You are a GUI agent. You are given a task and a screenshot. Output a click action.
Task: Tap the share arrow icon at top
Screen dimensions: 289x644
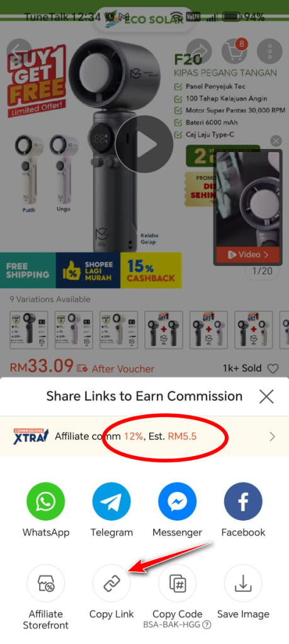(x=199, y=51)
